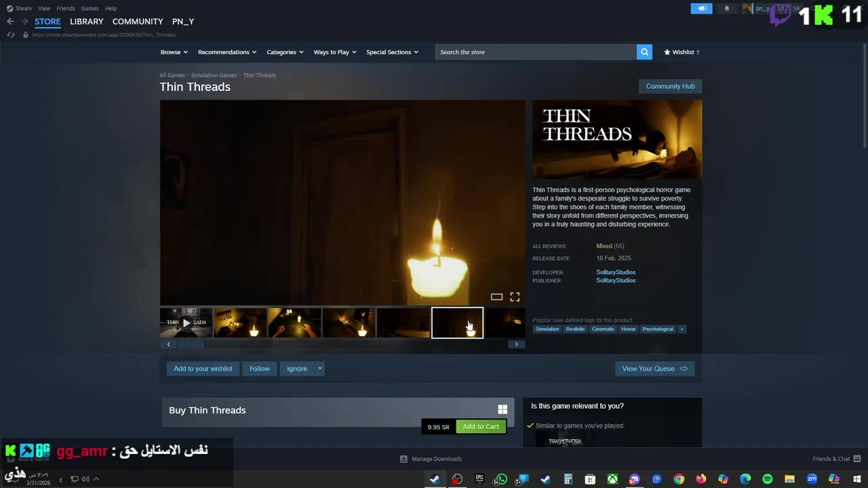This screenshot has height=488, width=868.
Task: Click the Simulation Games breadcrumb
Action: pos(214,75)
